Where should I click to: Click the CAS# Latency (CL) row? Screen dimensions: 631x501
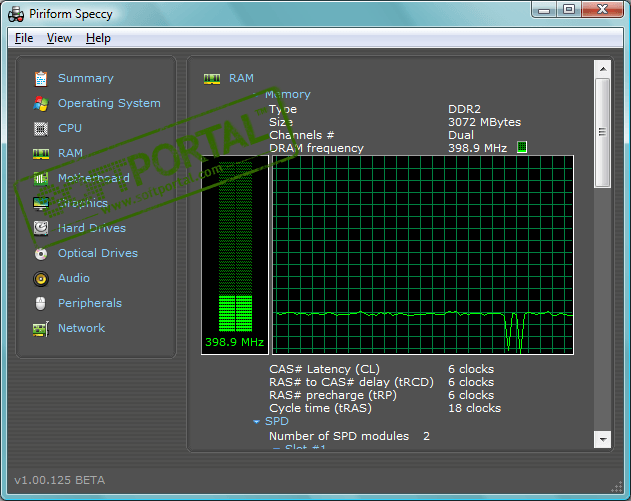[x=381, y=369]
